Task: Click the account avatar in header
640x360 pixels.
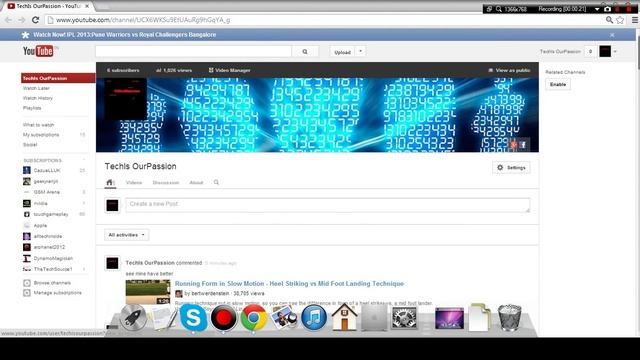Action: click(x=605, y=51)
